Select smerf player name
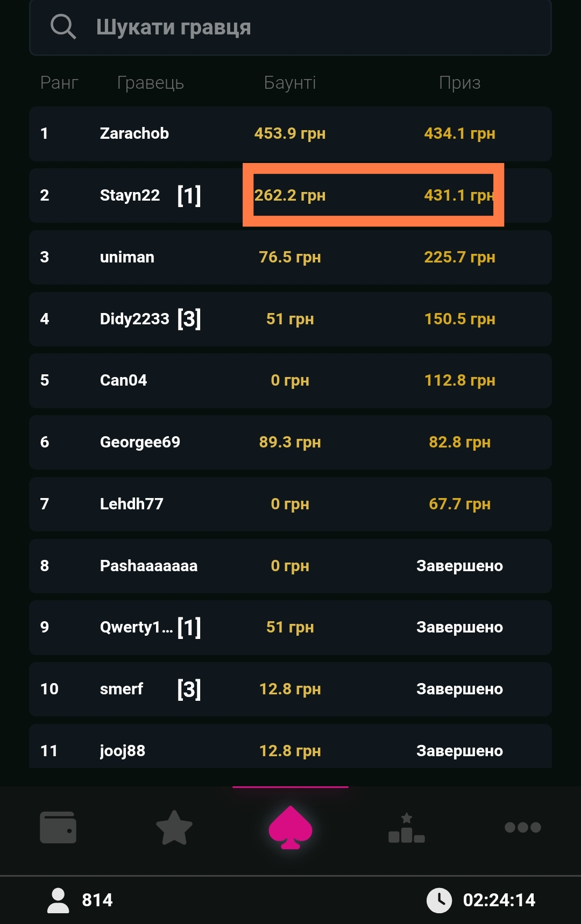Image resolution: width=581 pixels, height=924 pixels. [122, 689]
